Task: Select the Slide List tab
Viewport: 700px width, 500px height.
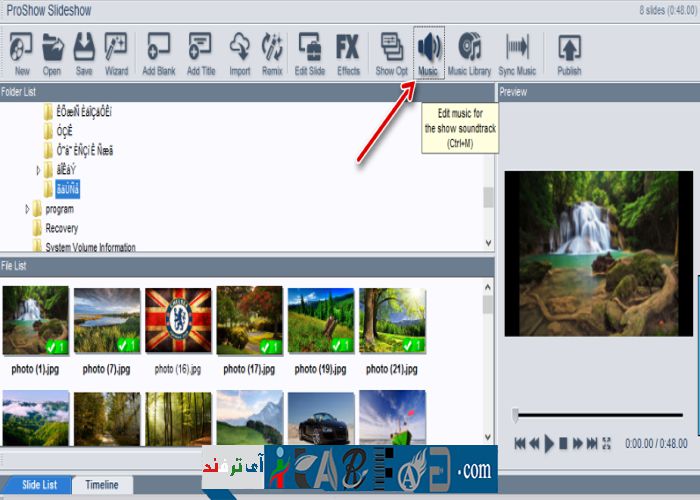Action: click(x=39, y=485)
